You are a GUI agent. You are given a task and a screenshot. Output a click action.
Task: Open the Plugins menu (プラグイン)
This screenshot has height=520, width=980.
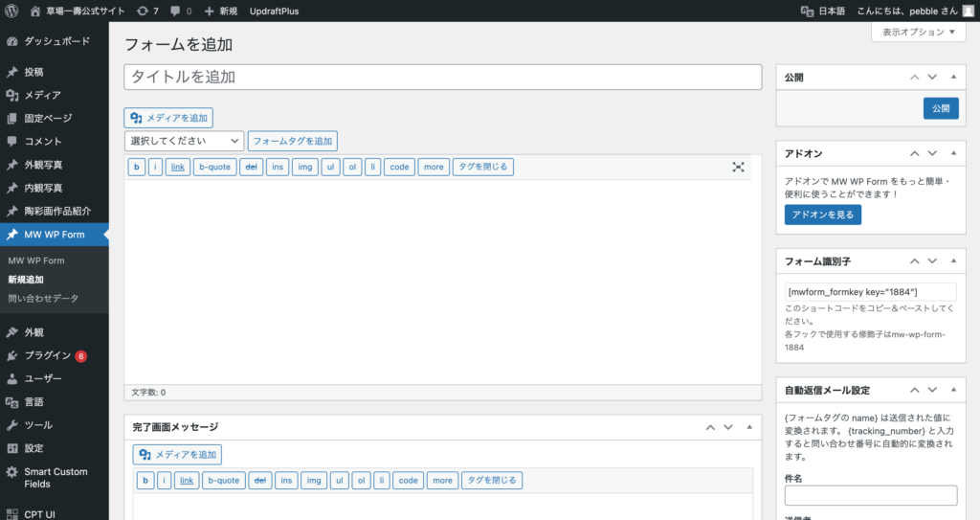tap(48, 356)
